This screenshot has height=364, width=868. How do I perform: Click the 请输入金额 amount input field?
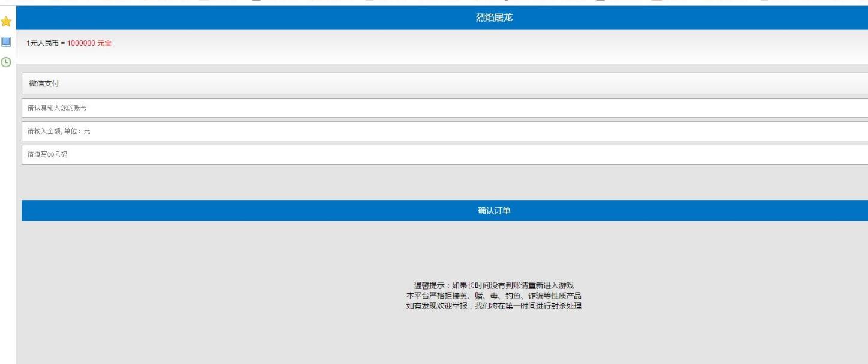(x=444, y=131)
